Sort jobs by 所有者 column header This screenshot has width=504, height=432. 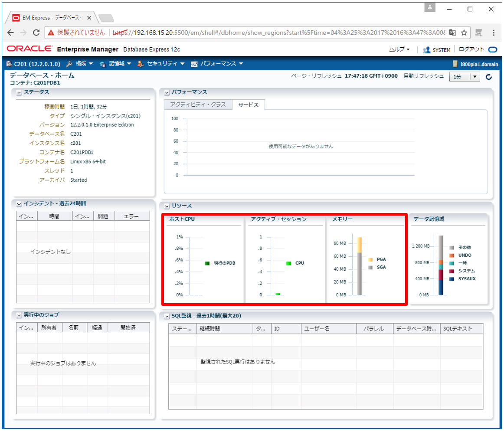(50, 327)
